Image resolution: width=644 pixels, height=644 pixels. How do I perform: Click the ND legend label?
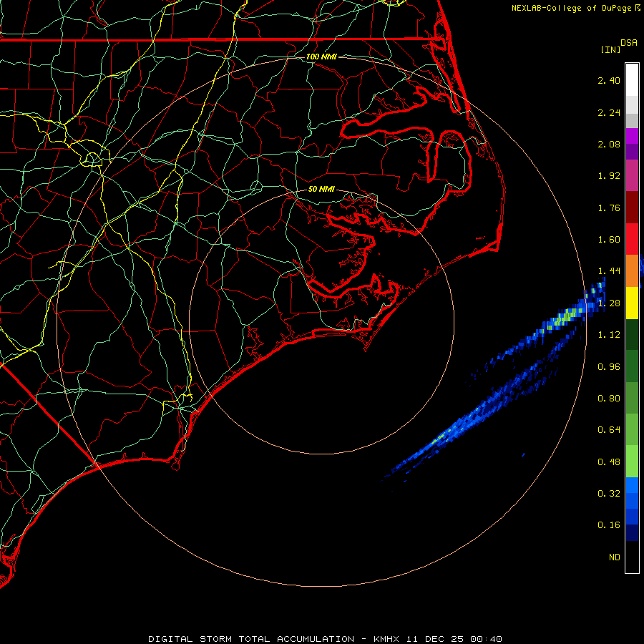(x=615, y=557)
